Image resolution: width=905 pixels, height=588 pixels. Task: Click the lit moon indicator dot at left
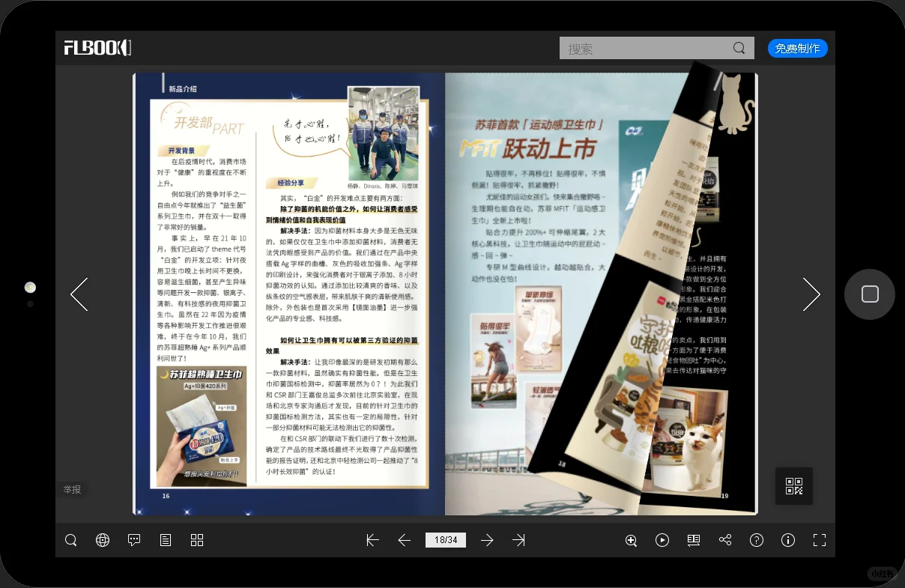click(x=30, y=287)
